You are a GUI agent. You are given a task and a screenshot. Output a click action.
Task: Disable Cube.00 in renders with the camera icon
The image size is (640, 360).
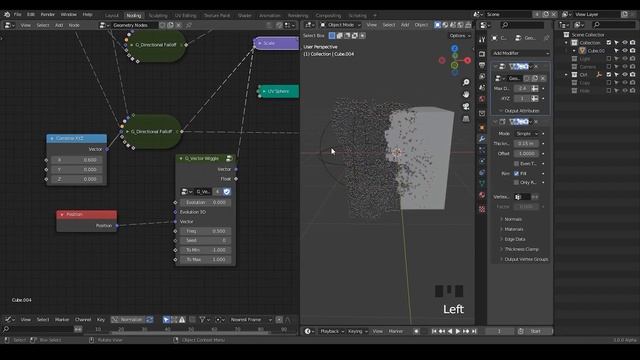pyautogui.click(x=633, y=51)
